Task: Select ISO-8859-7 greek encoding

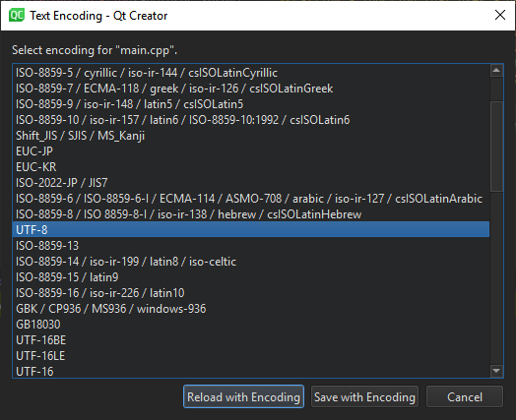Action: point(251,89)
